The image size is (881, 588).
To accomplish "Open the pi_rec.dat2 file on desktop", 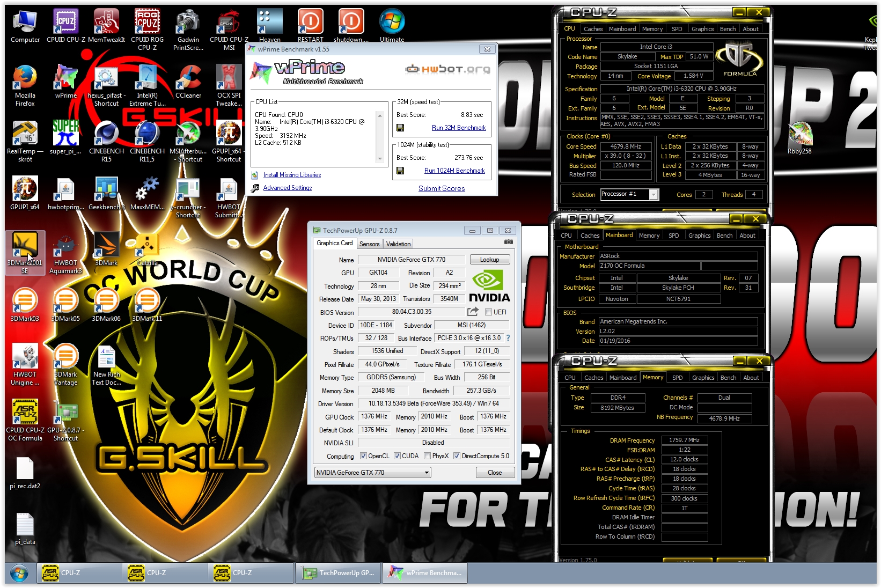I will click(25, 473).
